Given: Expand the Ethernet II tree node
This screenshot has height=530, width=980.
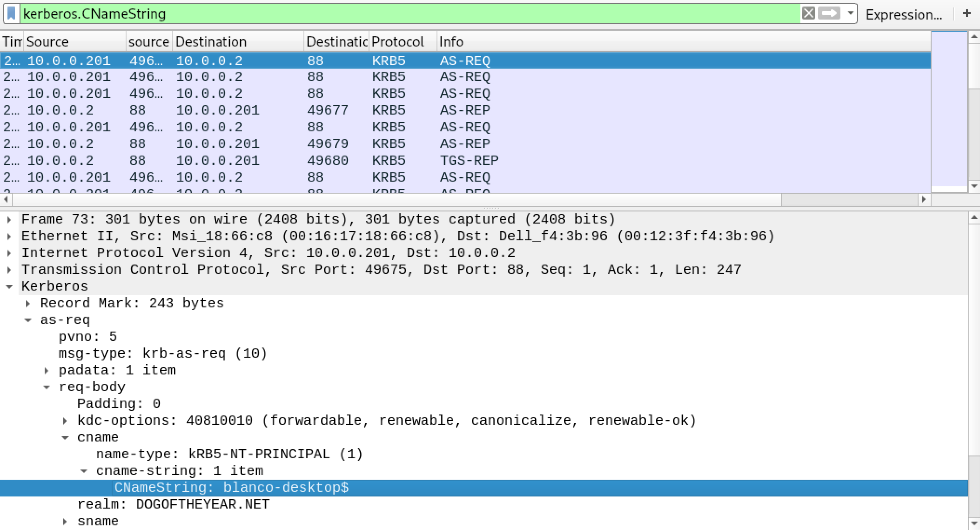Looking at the screenshot, I should point(9,236).
